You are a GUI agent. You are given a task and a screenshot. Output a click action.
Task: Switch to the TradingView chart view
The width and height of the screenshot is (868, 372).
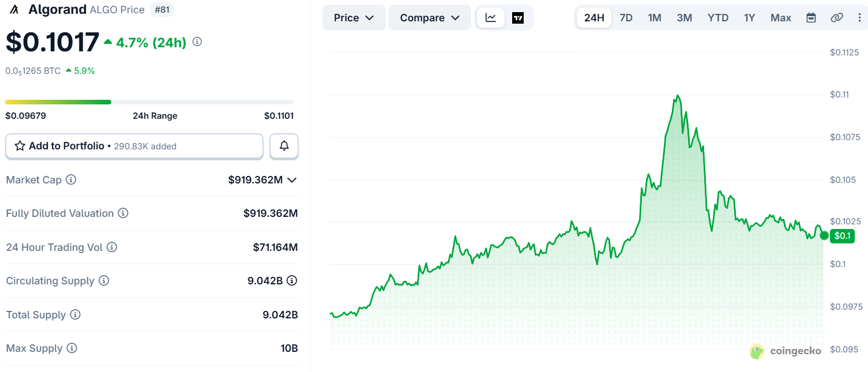[x=518, y=18]
